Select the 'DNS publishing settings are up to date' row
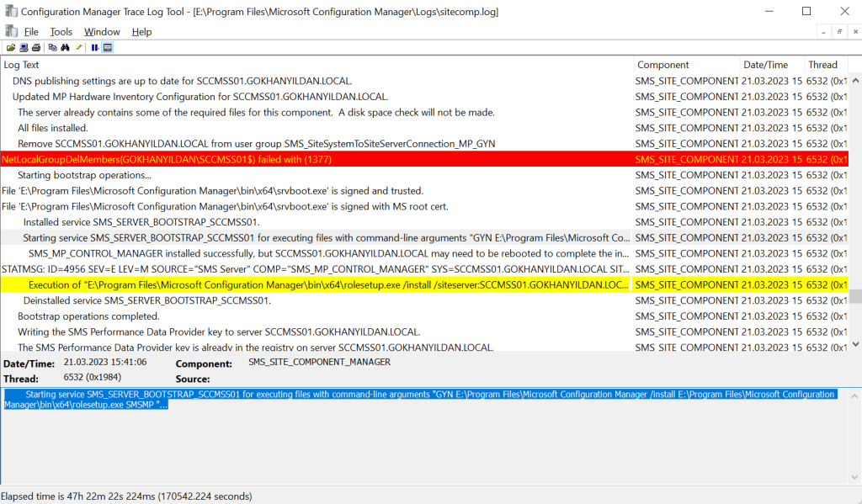Screen dimensions: 862x504 click(424, 81)
